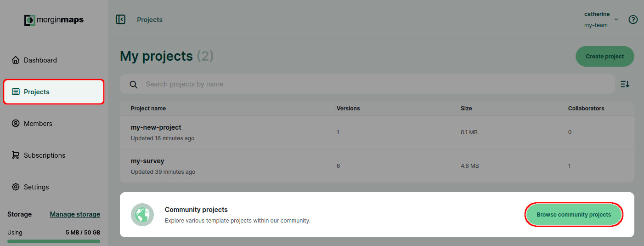This screenshot has width=644, height=246.
Task: Click collaborators value 1 for my-survey
Action: tap(570, 166)
